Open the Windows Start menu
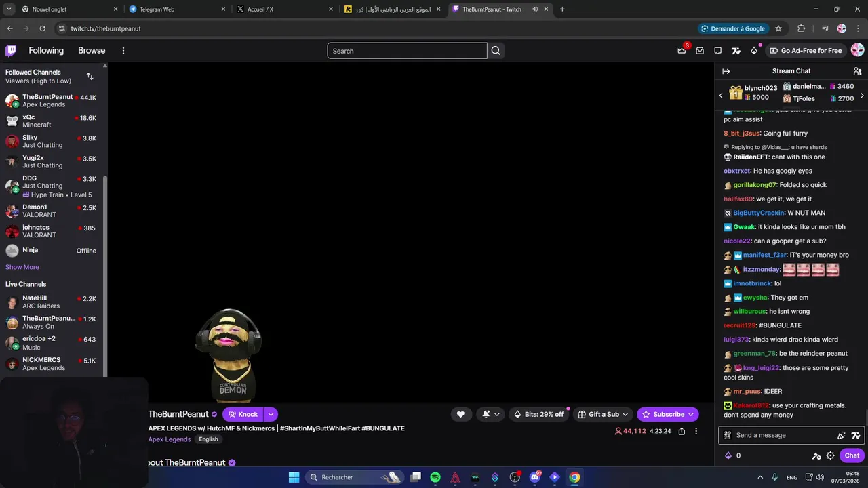 click(x=294, y=477)
